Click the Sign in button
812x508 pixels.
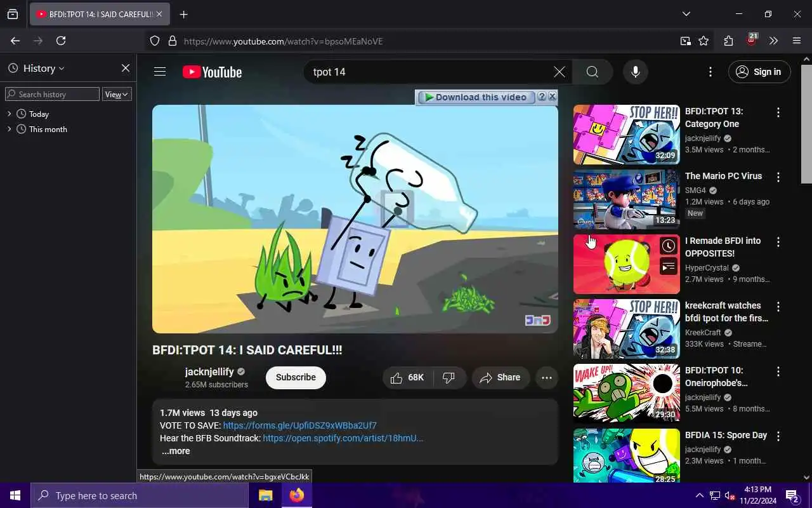759,72
